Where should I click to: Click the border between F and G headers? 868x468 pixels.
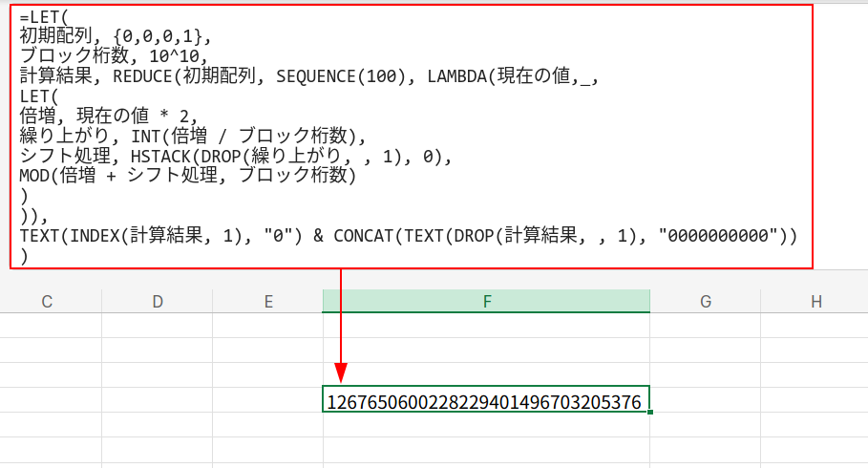pos(650,302)
